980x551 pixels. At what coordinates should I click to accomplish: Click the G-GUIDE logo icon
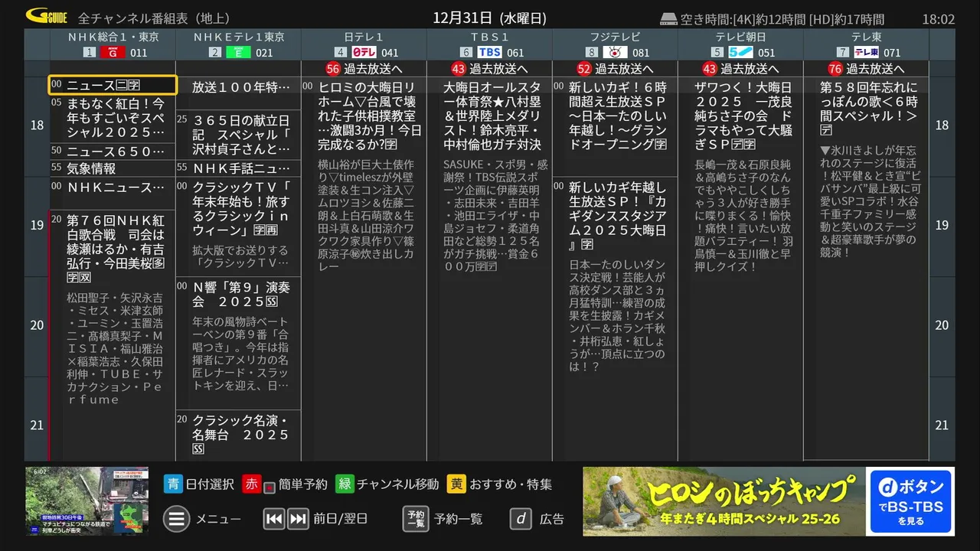47,17
